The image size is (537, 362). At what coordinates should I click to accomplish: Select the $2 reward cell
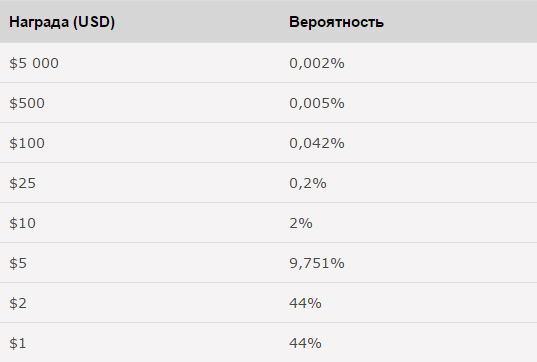pyautogui.click(x=18, y=304)
